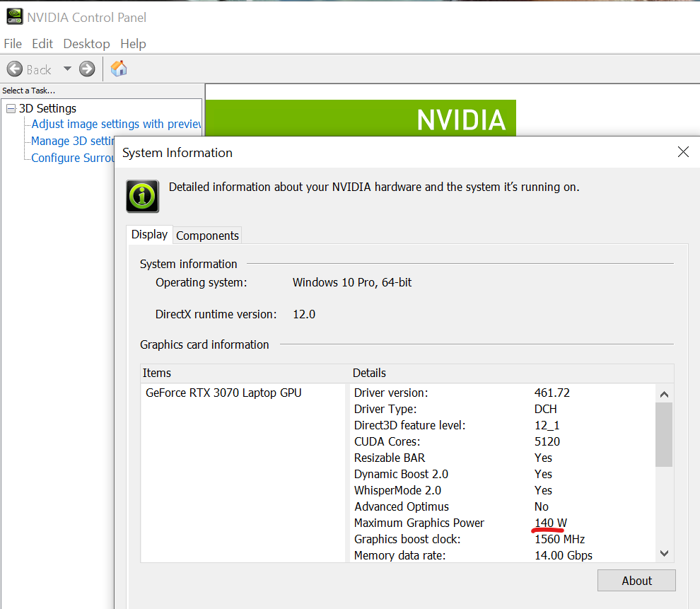Click the NVIDIA Control Panel app icon

point(15,16)
